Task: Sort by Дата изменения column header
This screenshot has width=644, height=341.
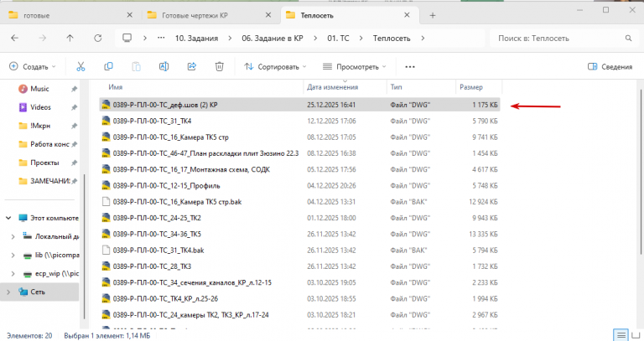Action: 333,87
